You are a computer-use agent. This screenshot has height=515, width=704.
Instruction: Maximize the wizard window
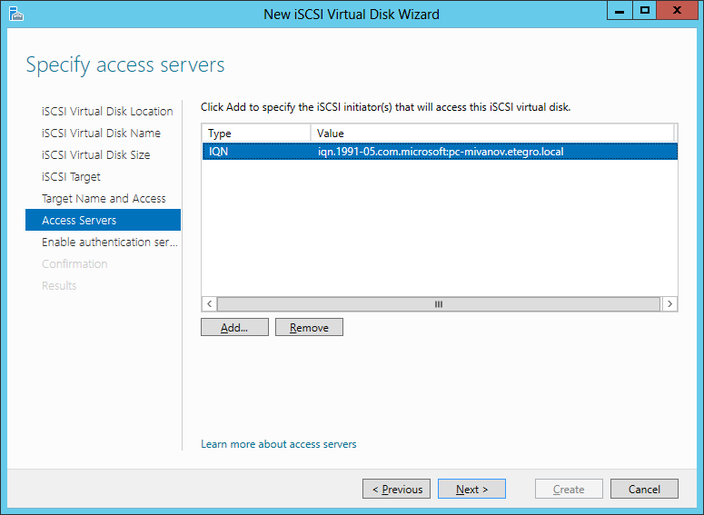644,11
